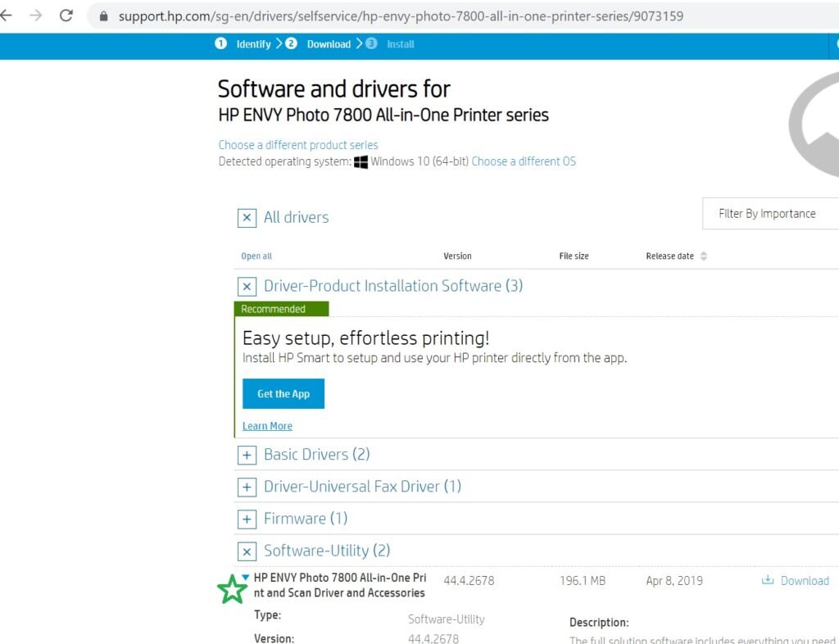The width and height of the screenshot is (839, 644).
Task: Open Choose a different product series
Action: point(298,145)
